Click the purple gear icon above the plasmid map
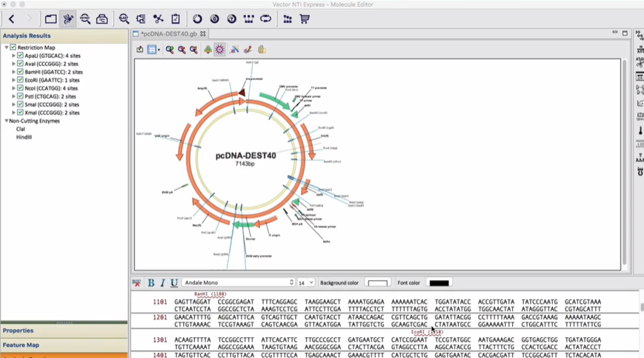Screen dimensions: 644x358 coord(219,50)
